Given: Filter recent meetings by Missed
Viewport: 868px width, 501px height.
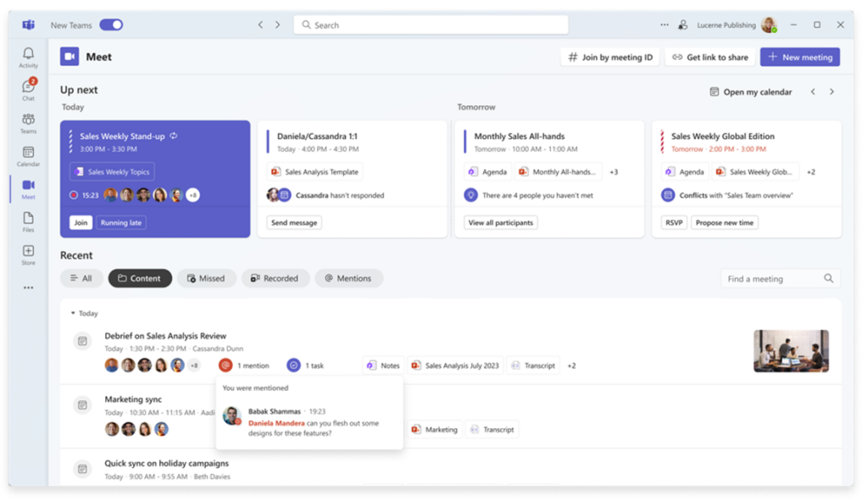Looking at the screenshot, I should coord(207,278).
